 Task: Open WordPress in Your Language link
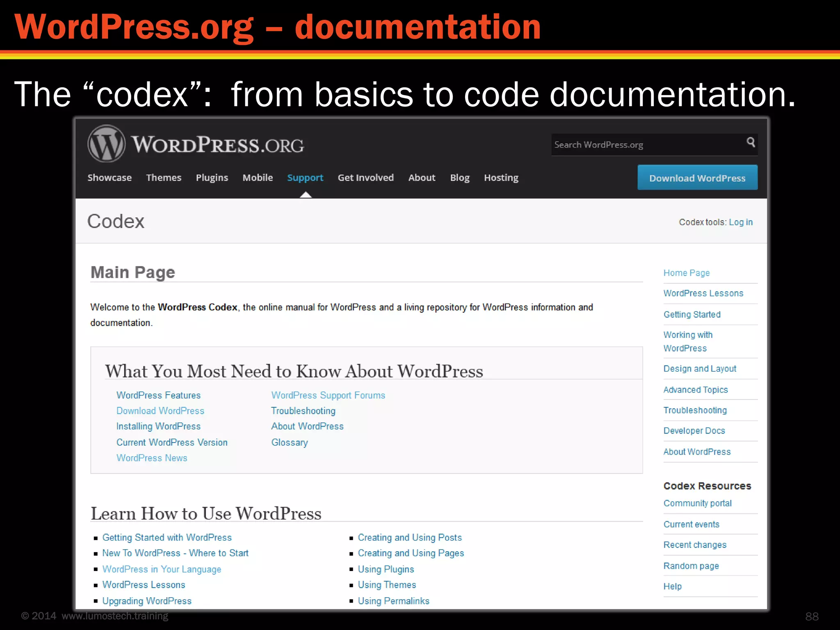pos(162,569)
